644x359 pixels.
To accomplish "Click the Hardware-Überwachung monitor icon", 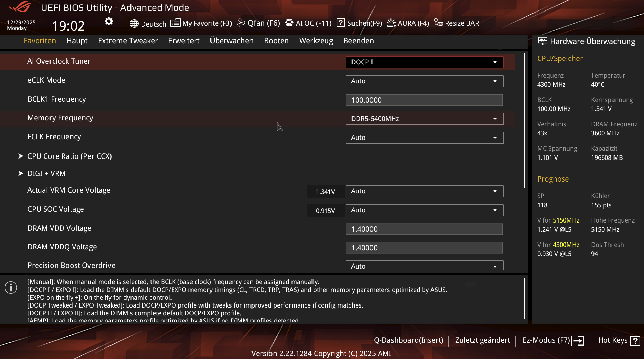I will point(543,41).
